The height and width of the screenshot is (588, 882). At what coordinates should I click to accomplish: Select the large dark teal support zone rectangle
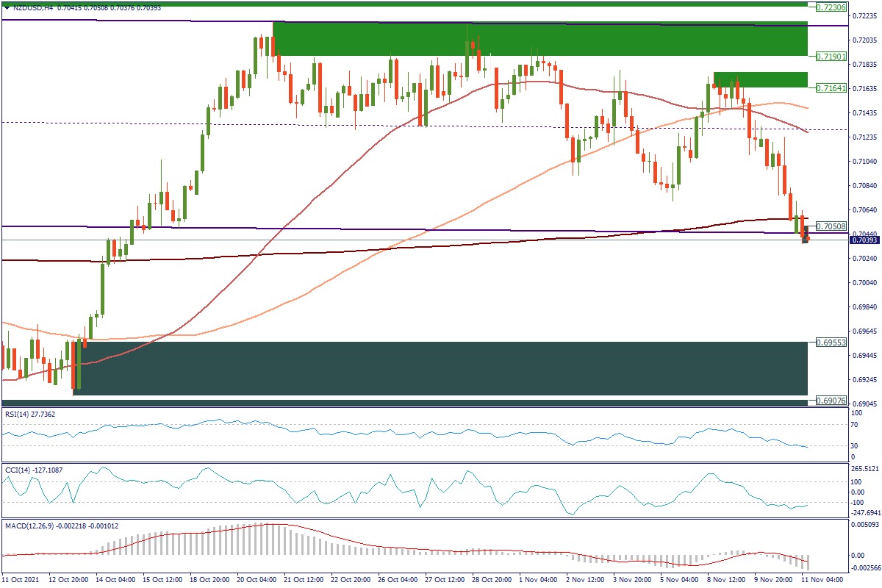441,367
